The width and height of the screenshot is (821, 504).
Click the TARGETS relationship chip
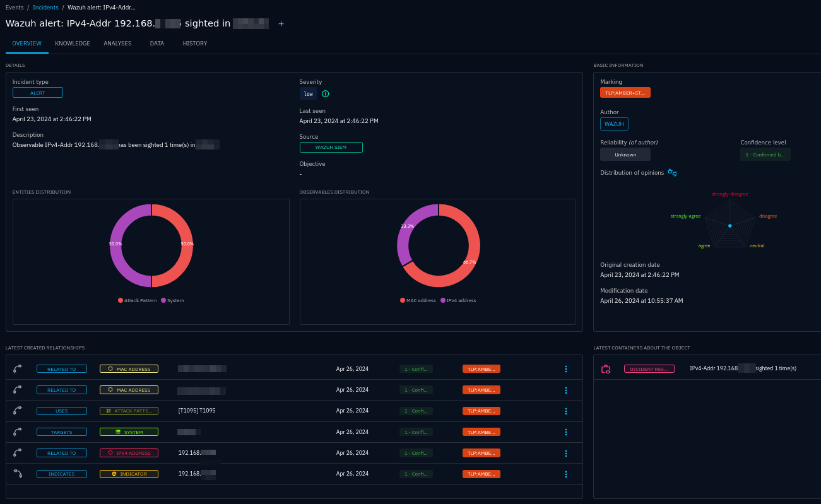click(62, 432)
